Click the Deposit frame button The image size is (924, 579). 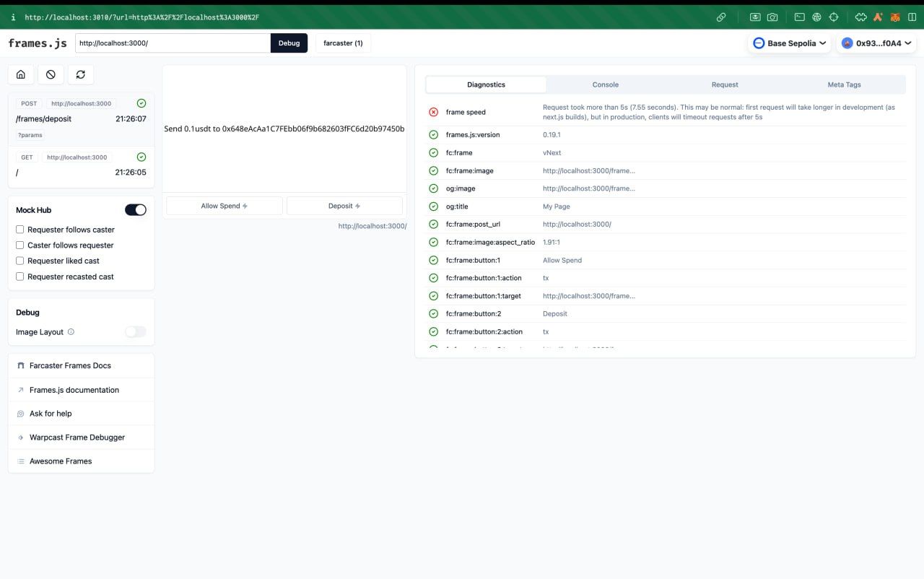[344, 206]
